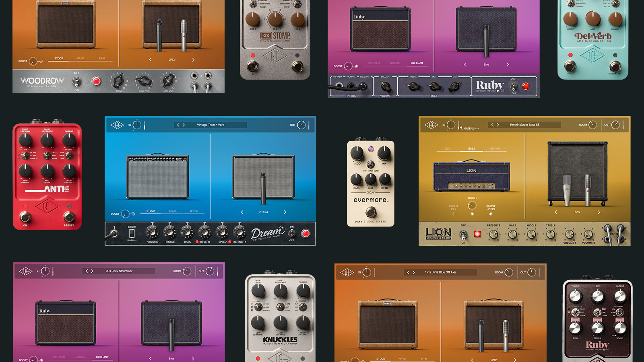Click the 90s Rock Strummer preset name

pyautogui.click(x=119, y=271)
